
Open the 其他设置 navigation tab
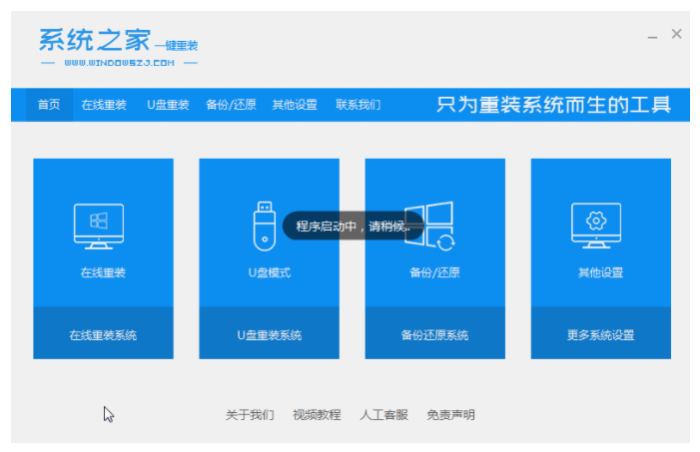pos(294,105)
